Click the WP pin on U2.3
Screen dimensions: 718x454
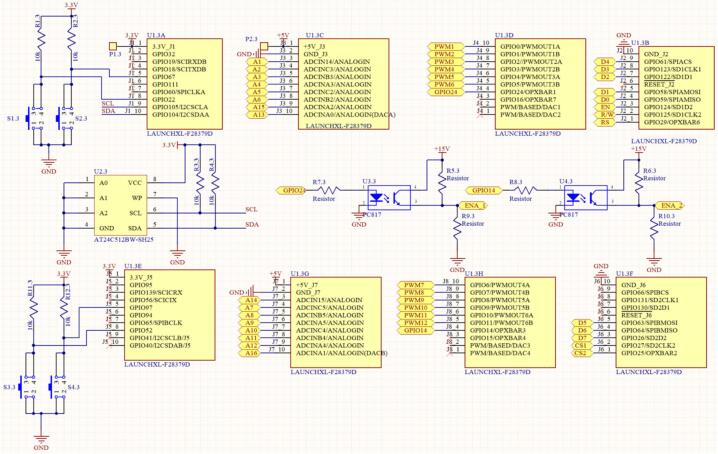pyautogui.click(x=136, y=198)
